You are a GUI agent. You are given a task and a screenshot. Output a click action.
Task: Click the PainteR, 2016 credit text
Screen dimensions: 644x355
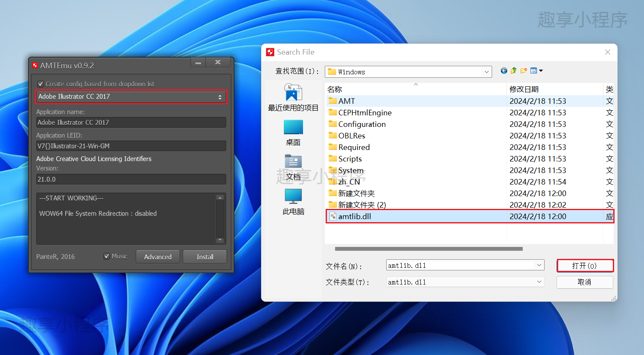tap(55, 257)
